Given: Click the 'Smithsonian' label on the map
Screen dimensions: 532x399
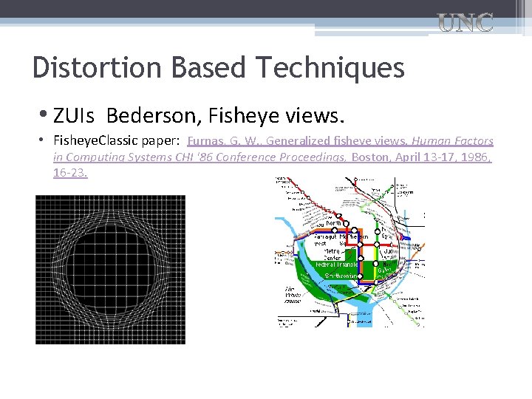Looking at the screenshot, I should tap(341, 276).
